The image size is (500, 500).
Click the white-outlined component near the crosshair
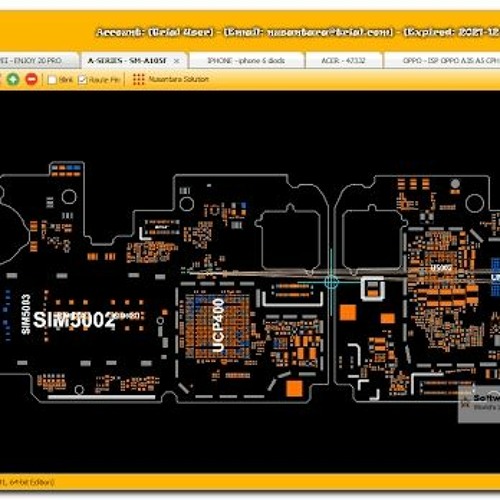pyautogui.click(x=373, y=289)
